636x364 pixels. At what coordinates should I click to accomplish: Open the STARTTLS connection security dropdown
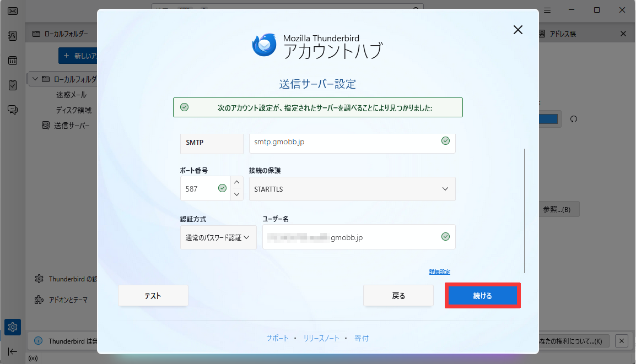(x=352, y=189)
